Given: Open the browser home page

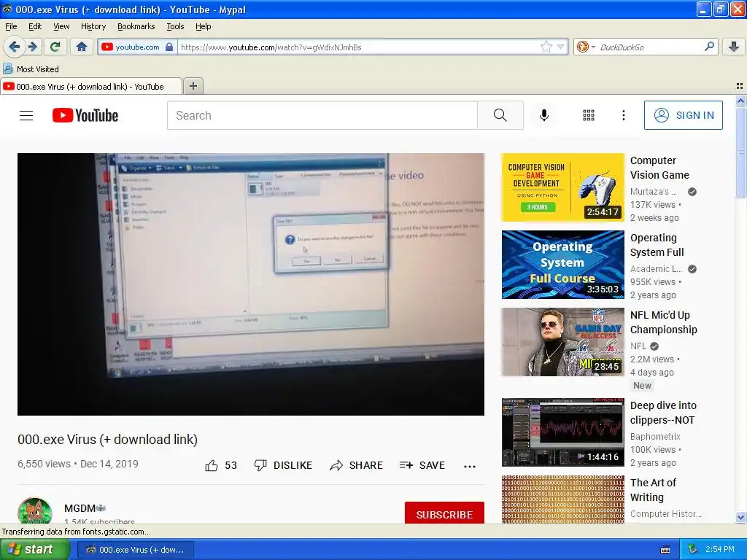Looking at the screenshot, I should click(82, 47).
